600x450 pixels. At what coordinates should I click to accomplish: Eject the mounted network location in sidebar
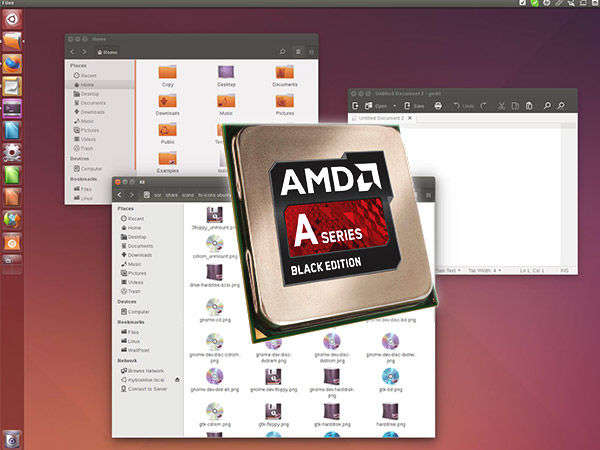177,379
